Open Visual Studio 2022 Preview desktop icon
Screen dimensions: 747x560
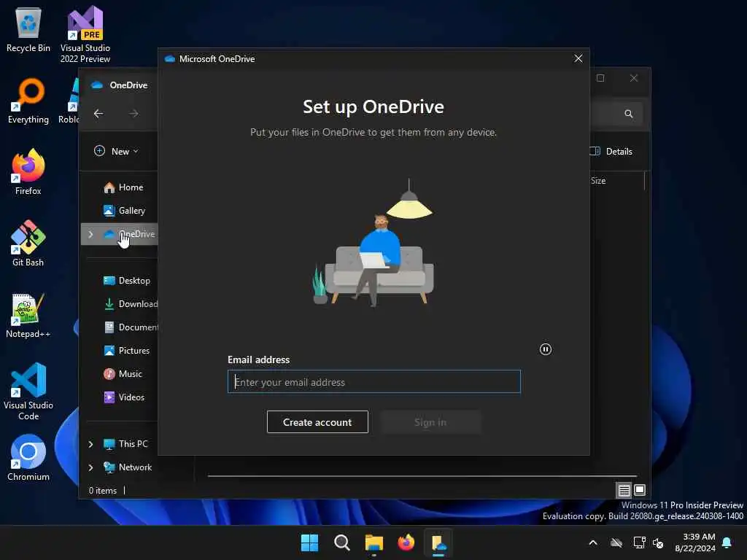coord(85,34)
